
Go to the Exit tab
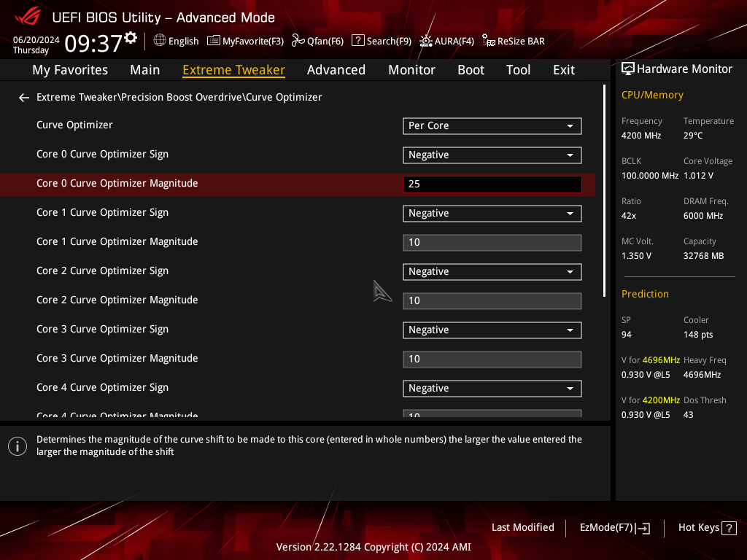click(564, 70)
